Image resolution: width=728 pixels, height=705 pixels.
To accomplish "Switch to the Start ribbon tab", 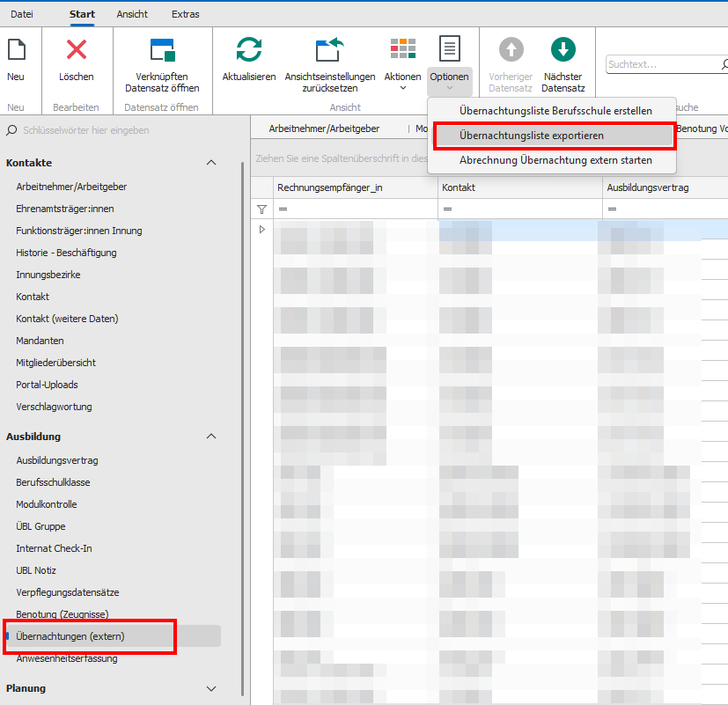I will click(x=82, y=14).
